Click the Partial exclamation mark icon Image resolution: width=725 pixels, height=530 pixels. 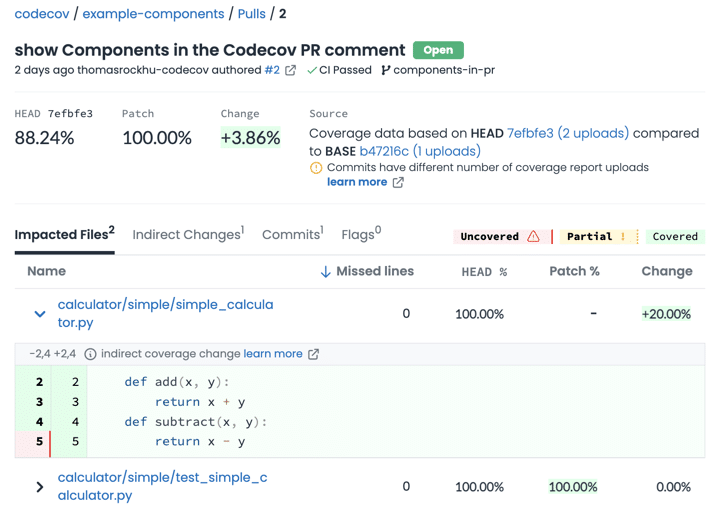click(623, 236)
